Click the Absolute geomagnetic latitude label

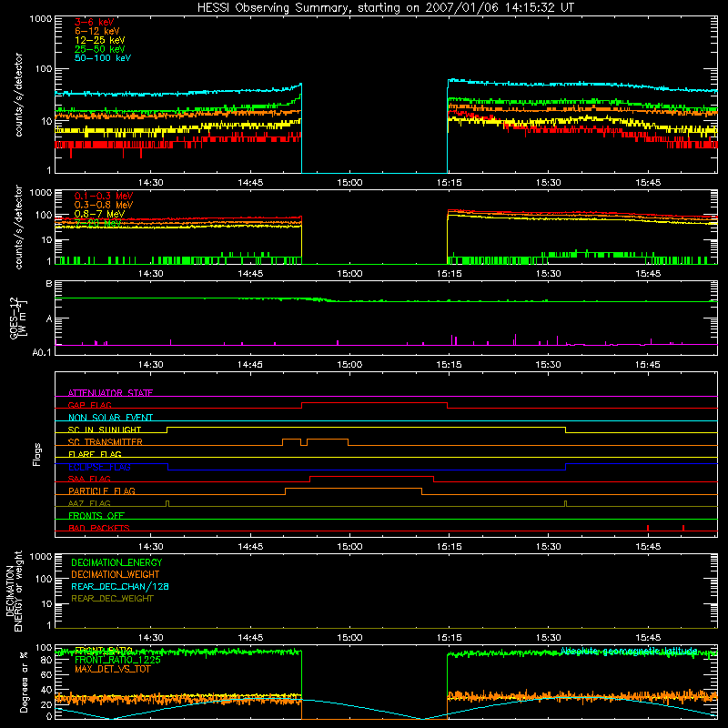[629, 651]
